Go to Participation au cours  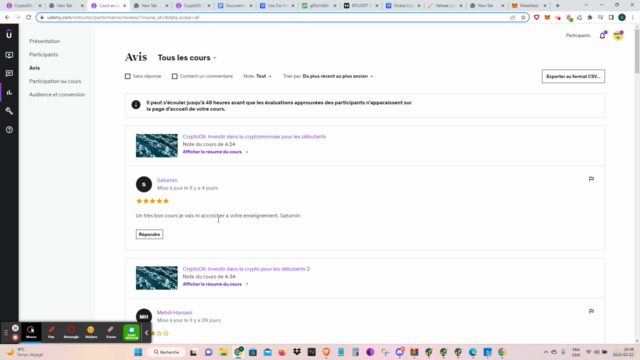pos(55,81)
